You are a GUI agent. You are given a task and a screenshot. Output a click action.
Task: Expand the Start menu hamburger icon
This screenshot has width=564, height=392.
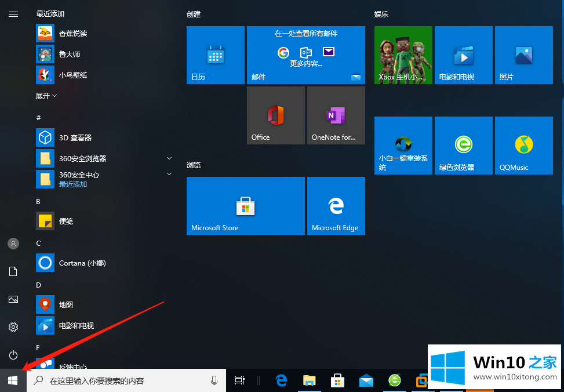pyautogui.click(x=13, y=14)
